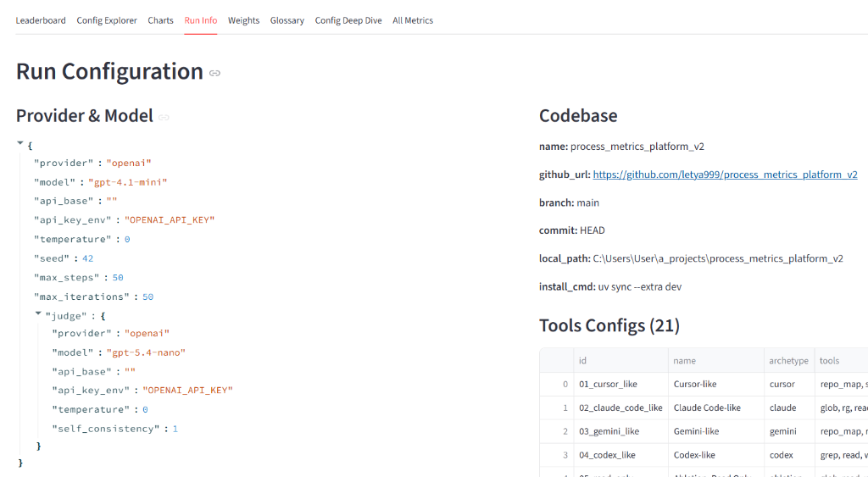Click the max_iterations value 50
This screenshot has height=477, width=868.
147,297
